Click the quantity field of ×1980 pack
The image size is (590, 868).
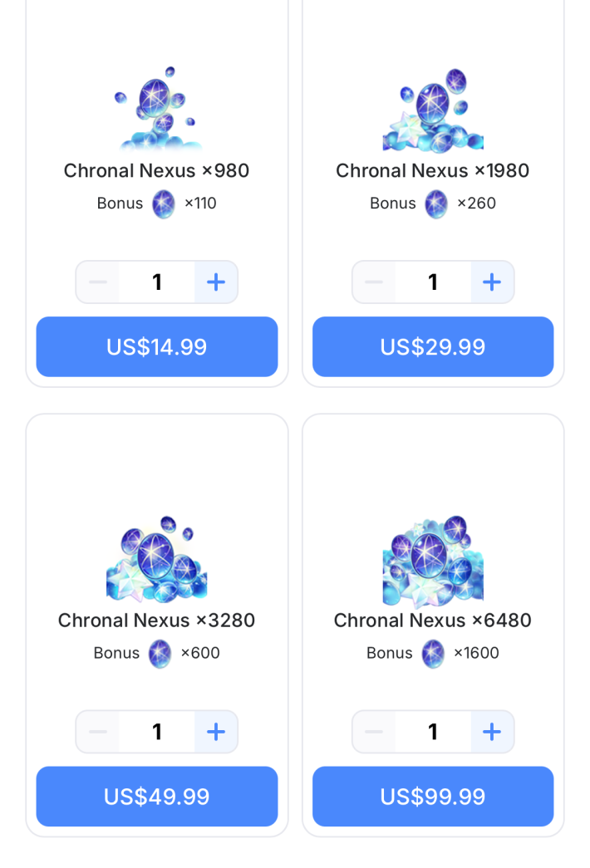pos(433,282)
